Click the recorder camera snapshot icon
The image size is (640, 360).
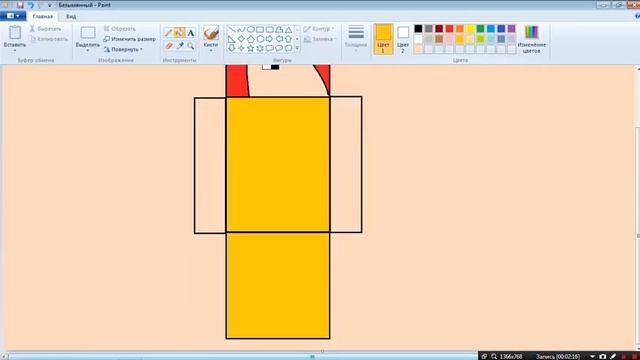(603, 356)
